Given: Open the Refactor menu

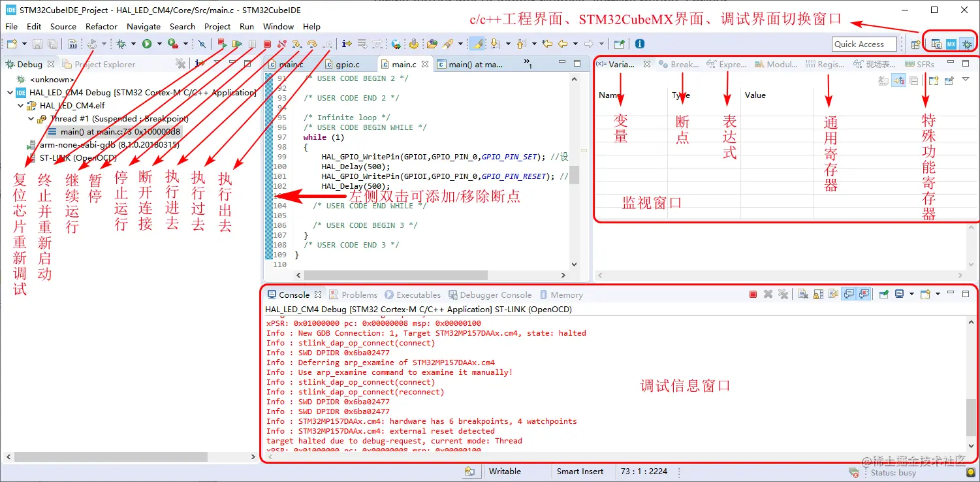Looking at the screenshot, I should [101, 26].
